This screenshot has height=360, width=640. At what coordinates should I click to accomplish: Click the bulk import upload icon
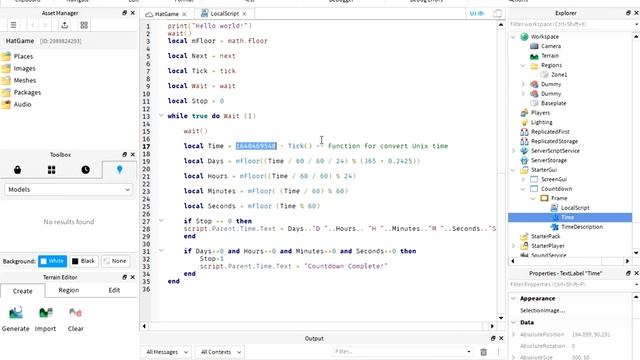(64, 25)
